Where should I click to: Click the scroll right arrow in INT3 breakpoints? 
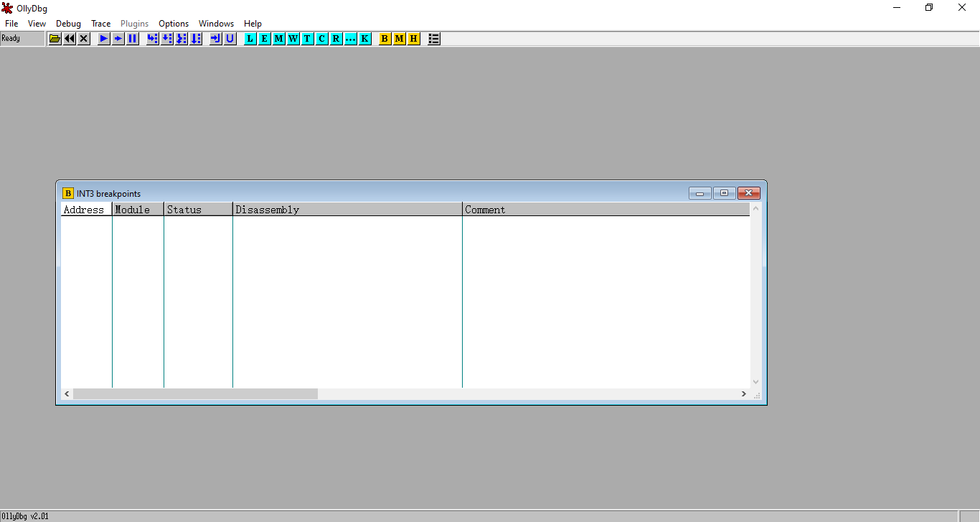coord(744,394)
